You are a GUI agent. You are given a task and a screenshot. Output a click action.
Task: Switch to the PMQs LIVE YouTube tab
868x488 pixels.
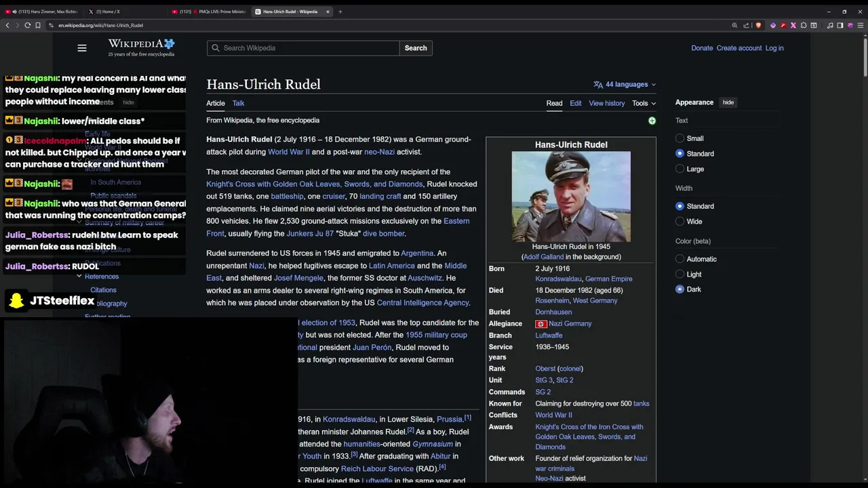coord(210,12)
